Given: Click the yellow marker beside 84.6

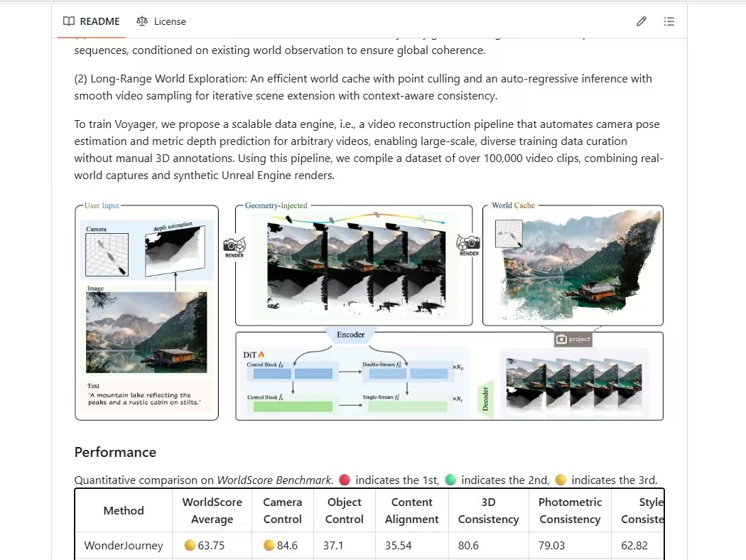Looking at the screenshot, I should 269,546.
